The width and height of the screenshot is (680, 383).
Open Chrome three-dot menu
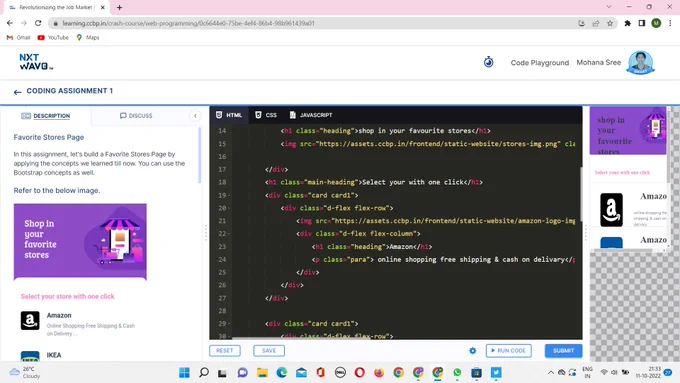670,23
